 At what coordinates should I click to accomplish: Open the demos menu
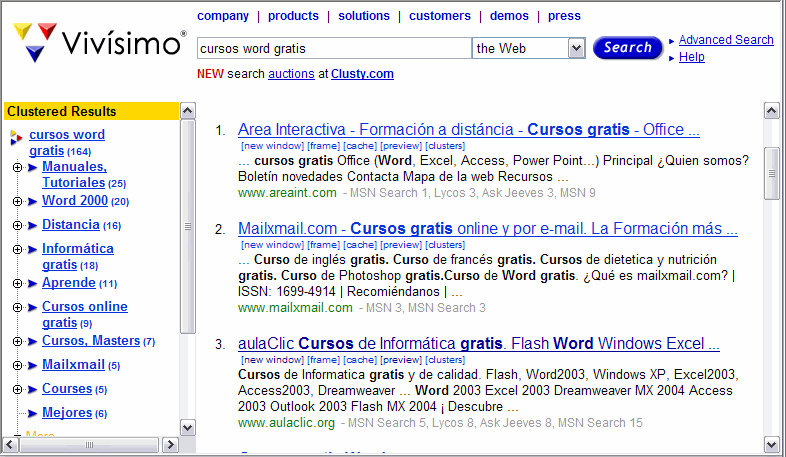509,16
